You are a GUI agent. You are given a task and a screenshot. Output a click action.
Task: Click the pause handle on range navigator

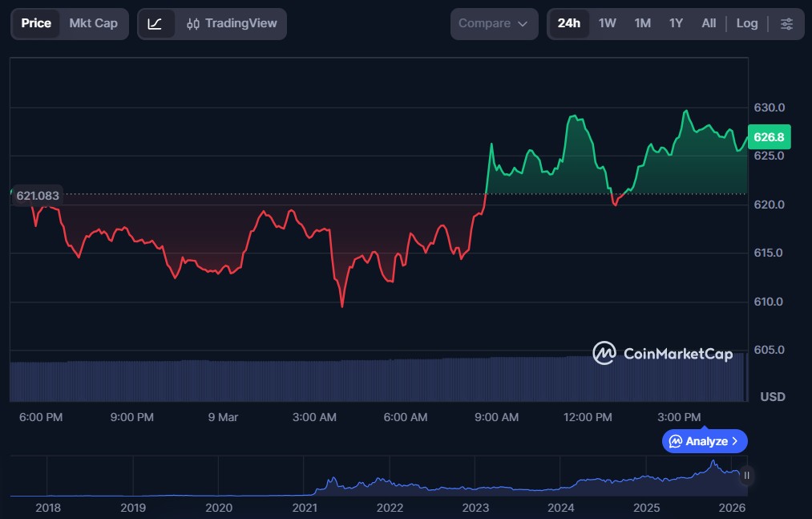746,476
